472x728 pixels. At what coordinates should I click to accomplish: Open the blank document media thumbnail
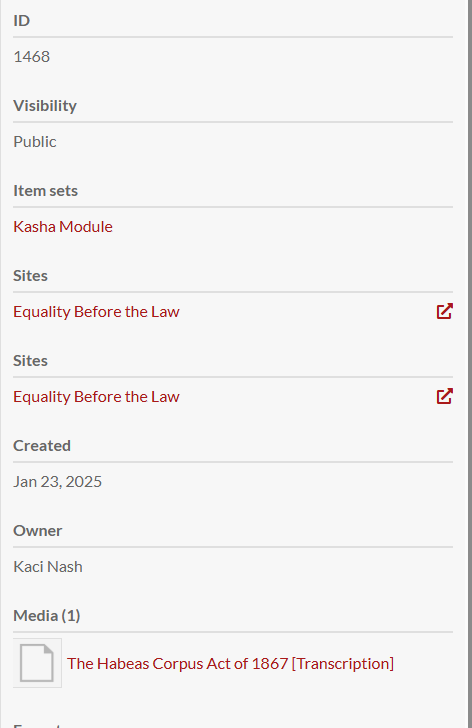point(37,663)
